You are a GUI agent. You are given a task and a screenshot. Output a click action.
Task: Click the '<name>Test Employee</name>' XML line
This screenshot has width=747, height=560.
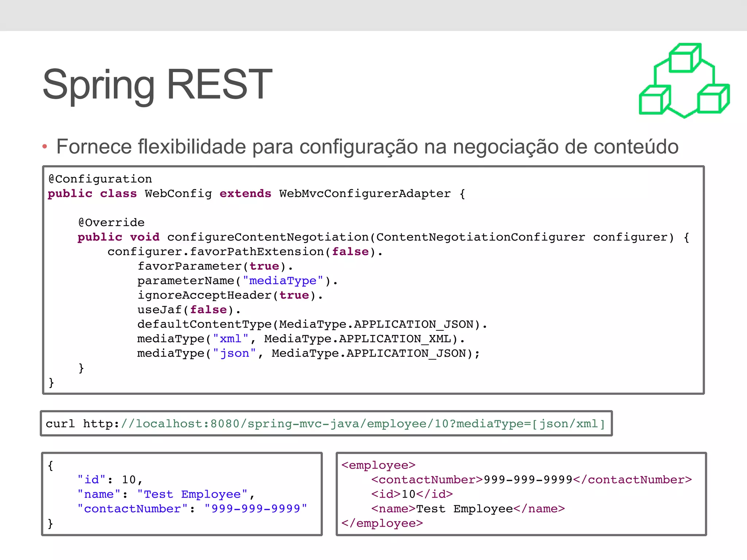coord(468,509)
